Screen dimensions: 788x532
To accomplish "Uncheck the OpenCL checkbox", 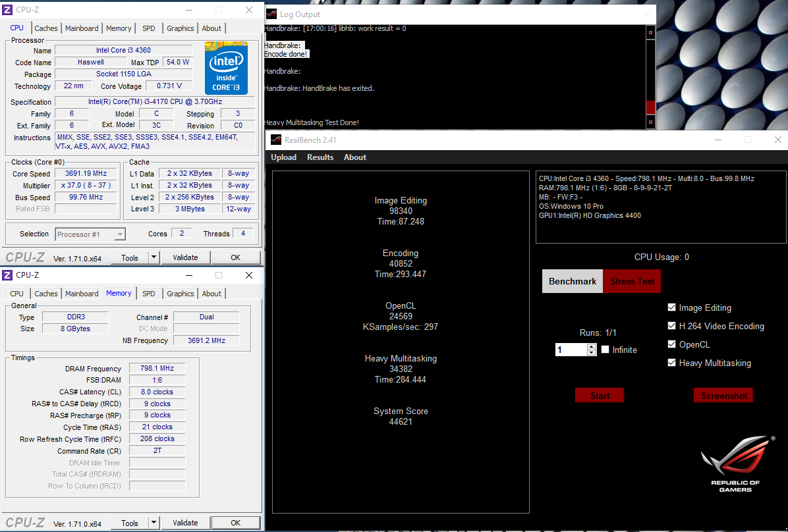I will pos(671,344).
